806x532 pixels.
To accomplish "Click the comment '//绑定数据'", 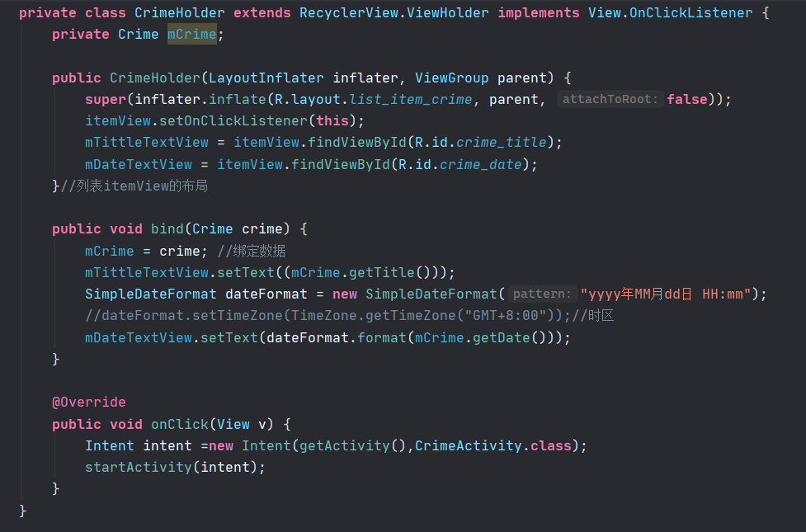I will (x=252, y=252).
